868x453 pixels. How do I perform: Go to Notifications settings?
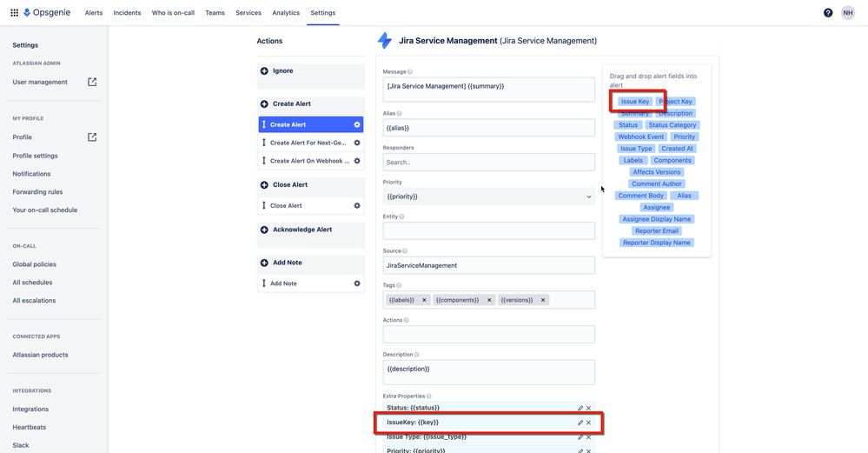(x=31, y=174)
